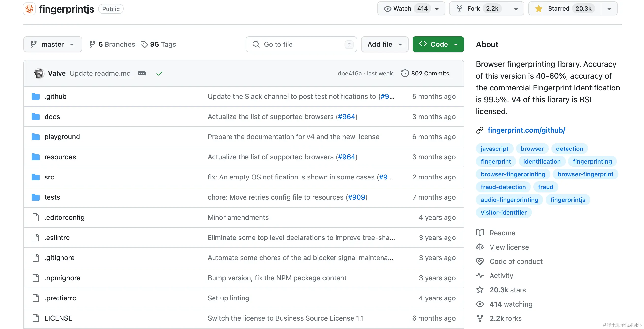Click the .github folder icon

(x=35, y=96)
